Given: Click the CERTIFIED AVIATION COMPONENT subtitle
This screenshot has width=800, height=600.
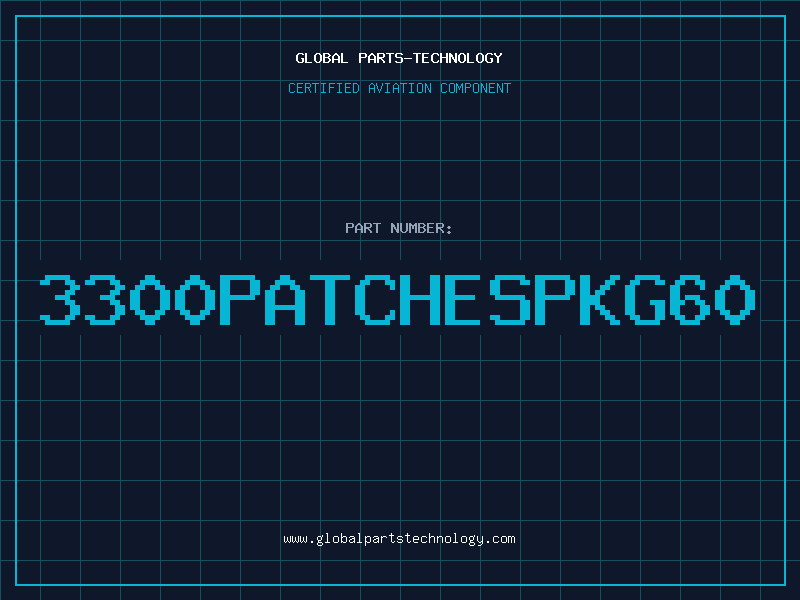Looking at the screenshot, I should 399,88.
